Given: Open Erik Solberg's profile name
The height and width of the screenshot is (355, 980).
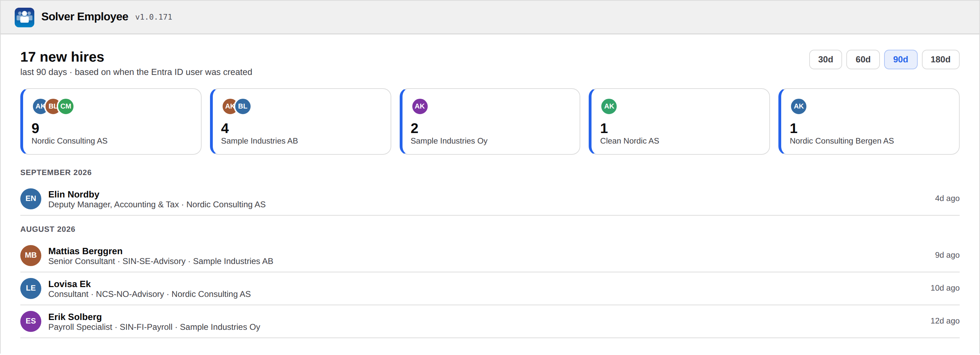Looking at the screenshot, I should coord(75,317).
